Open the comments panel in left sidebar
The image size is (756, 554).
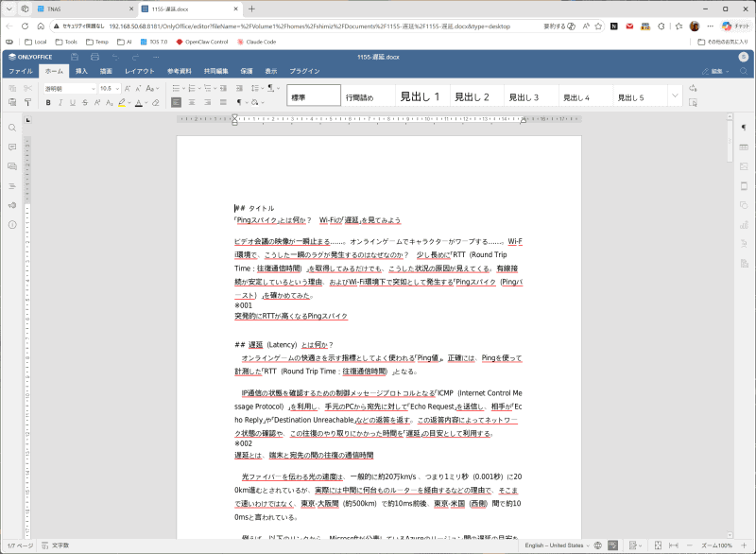point(12,147)
